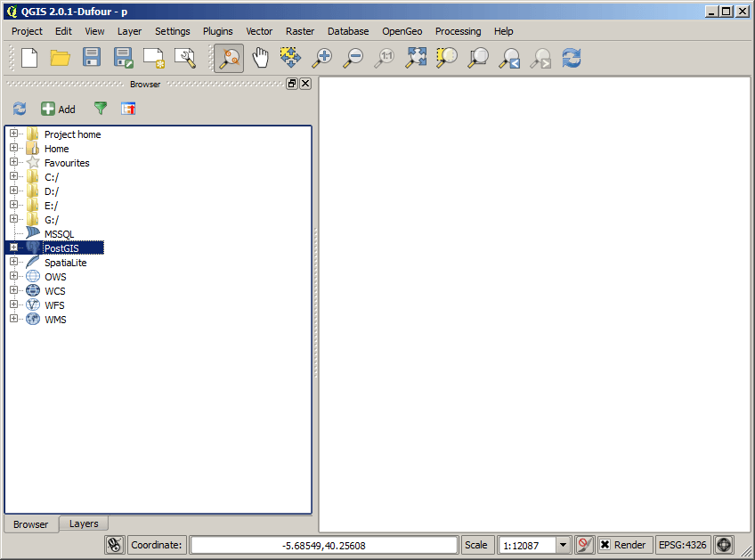755x560 pixels.
Task: Expand the WMS node
Action: point(13,318)
